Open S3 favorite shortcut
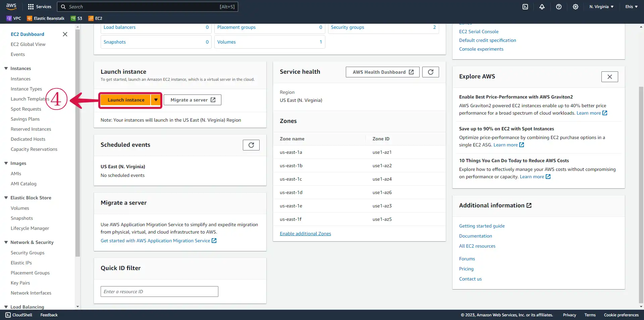Viewport: 644px width, 320px height. (76, 18)
